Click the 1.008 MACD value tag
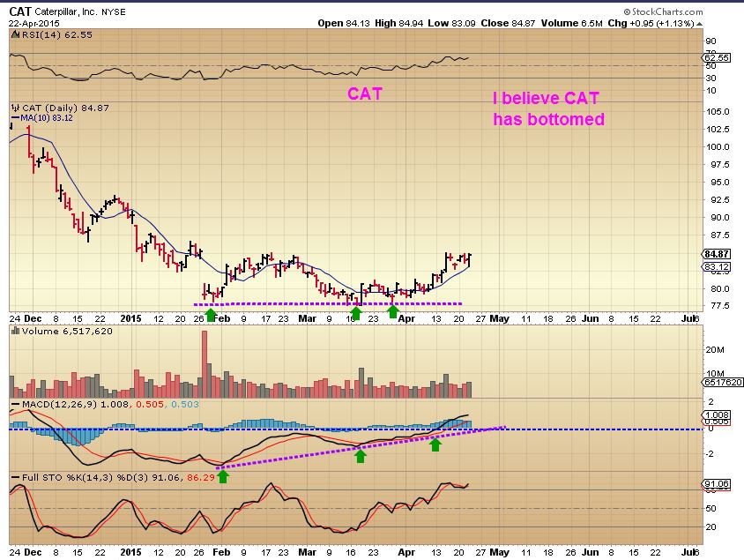This screenshot has height=560, width=744. pyautogui.click(x=717, y=414)
